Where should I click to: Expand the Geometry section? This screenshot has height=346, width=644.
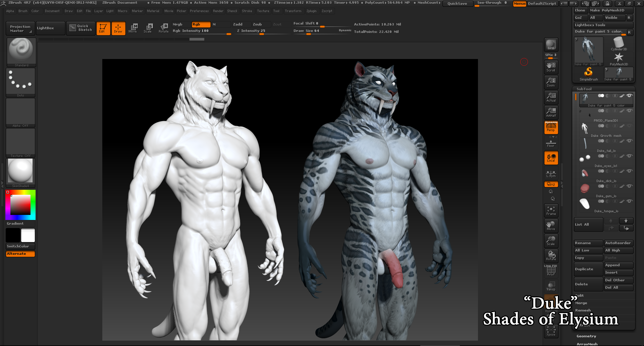[x=586, y=336]
